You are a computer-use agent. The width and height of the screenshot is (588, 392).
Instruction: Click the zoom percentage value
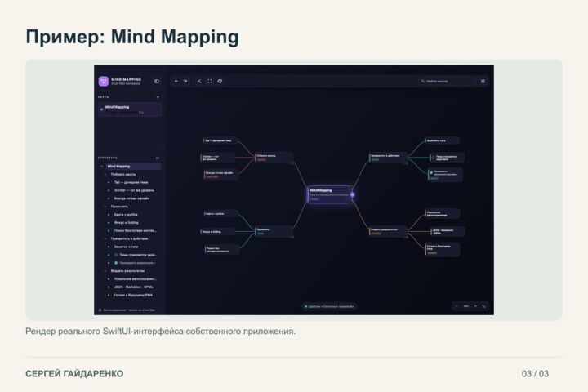pyautogui.click(x=465, y=306)
